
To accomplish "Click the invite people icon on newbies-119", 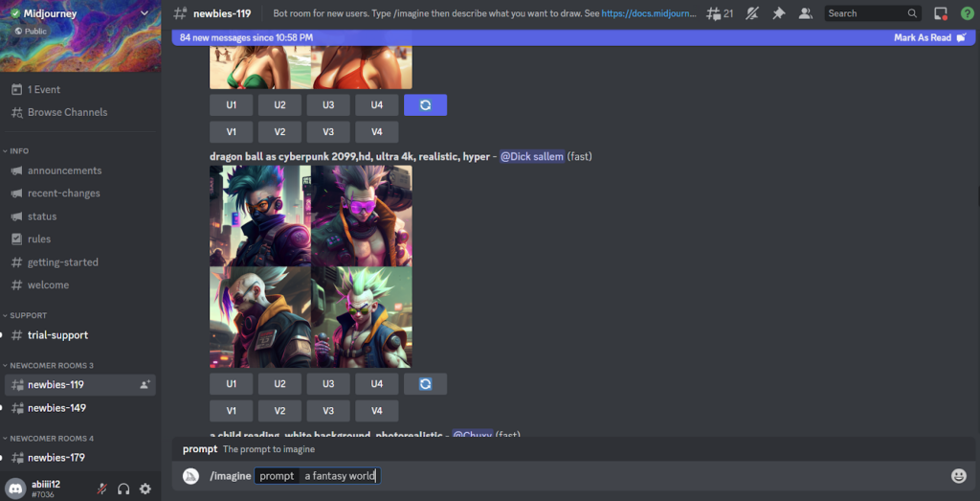I will point(145,385).
